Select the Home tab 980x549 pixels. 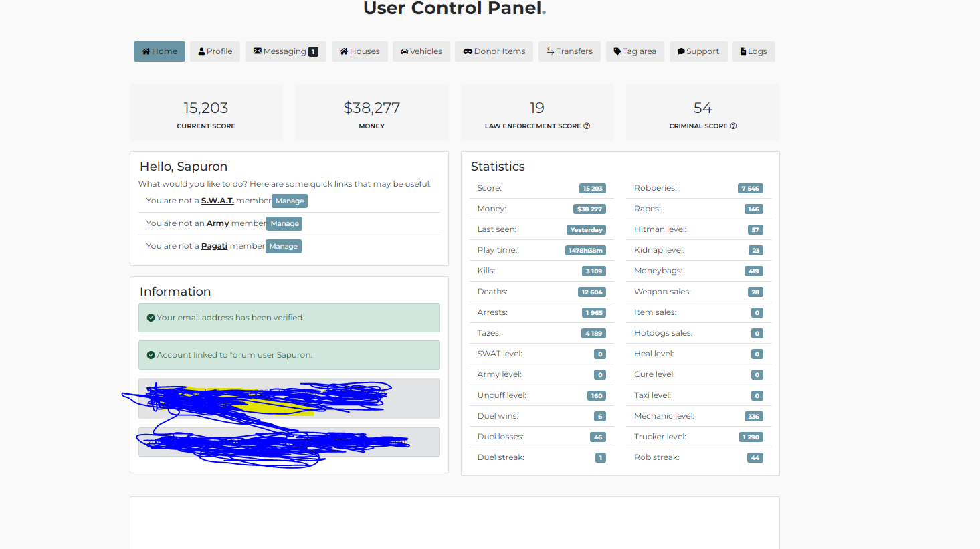[x=159, y=51]
